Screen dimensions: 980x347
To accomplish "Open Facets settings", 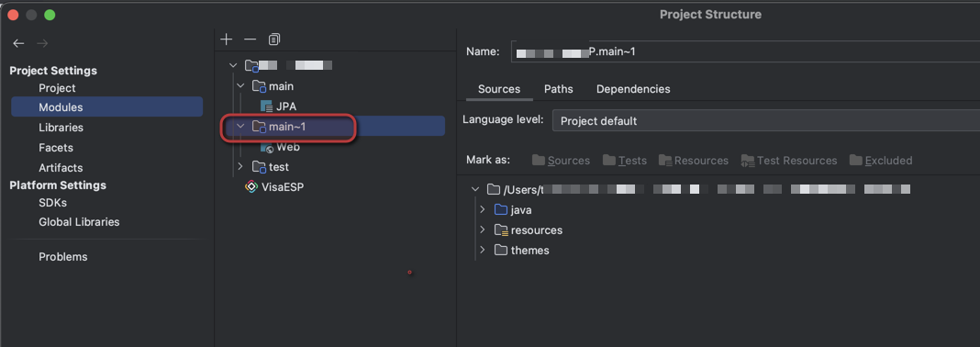I will coord(56,148).
